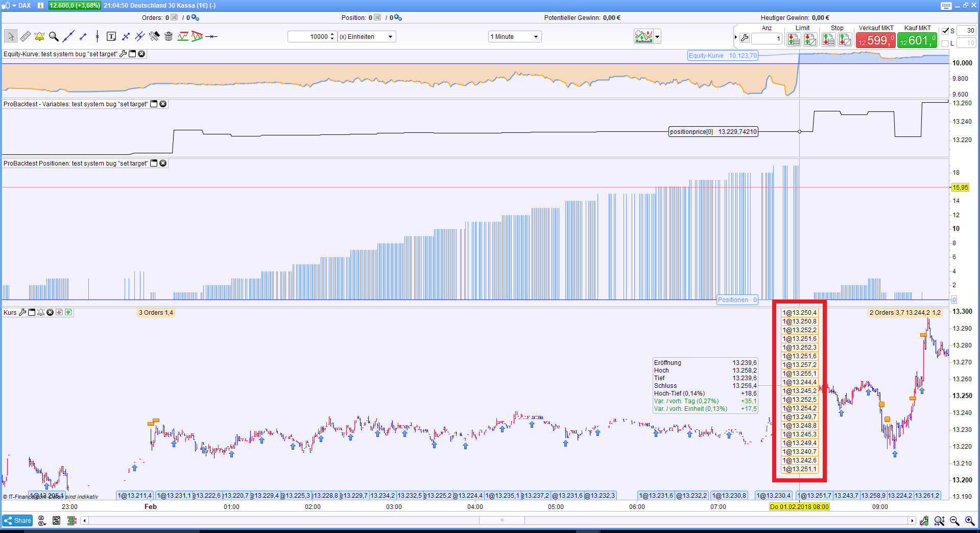Screen dimensions: 980x533
Task: Click the '3 Orders 1,4' label
Action: coord(156,313)
